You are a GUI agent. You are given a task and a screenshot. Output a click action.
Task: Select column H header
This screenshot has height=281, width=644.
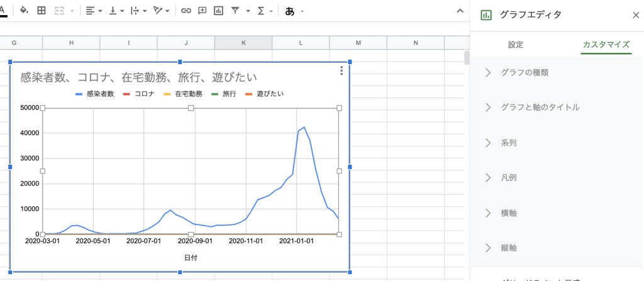coord(72,43)
